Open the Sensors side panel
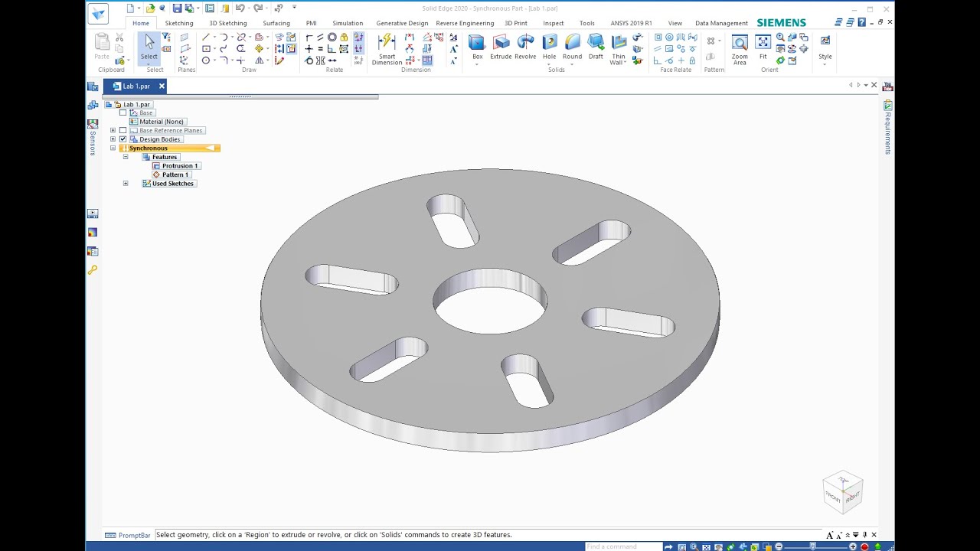The width and height of the screenshot is (980, 551). pos(93,136)
